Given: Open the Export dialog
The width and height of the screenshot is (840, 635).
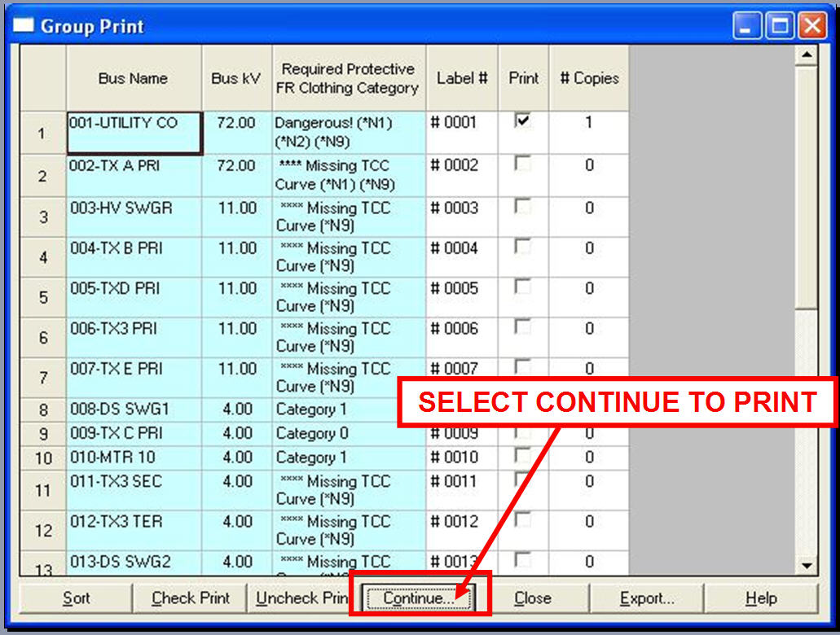Looking at the screenshot, I should (x=647, y=598).
